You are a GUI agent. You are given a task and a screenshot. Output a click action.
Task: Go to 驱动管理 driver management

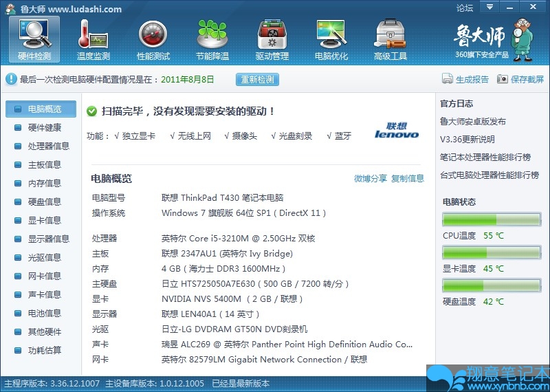coord(272,39)
